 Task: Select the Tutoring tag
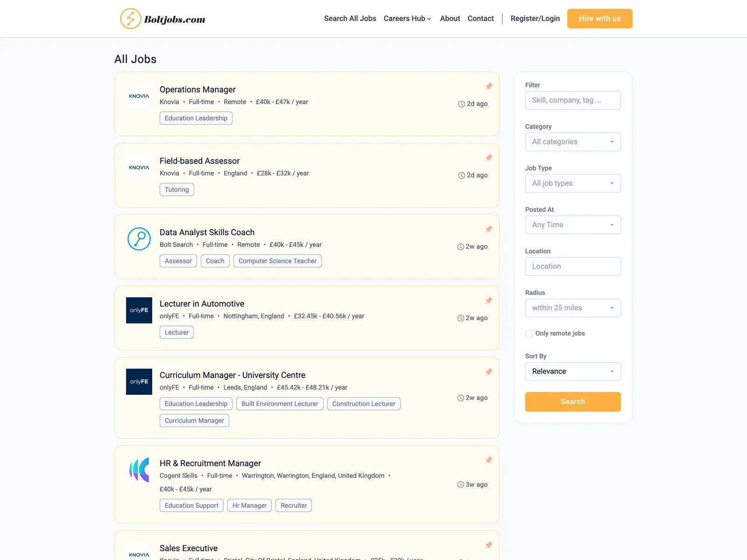pyautogui.click(x=177, y=189)
